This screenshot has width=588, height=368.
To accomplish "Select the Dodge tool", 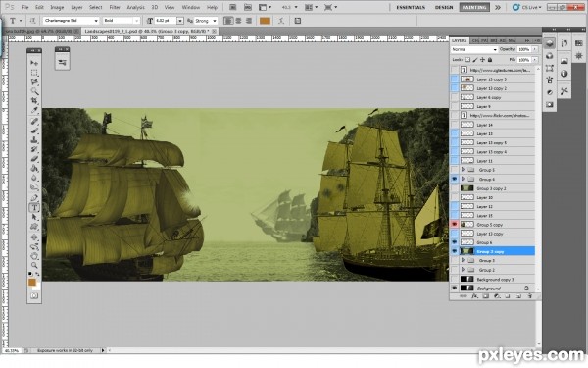I will point(34,186).
